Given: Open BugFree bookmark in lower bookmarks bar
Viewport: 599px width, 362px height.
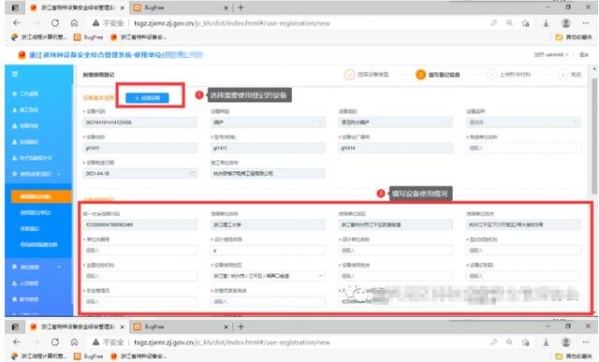Looking at the screenshot, I should (x=89, y=356).
